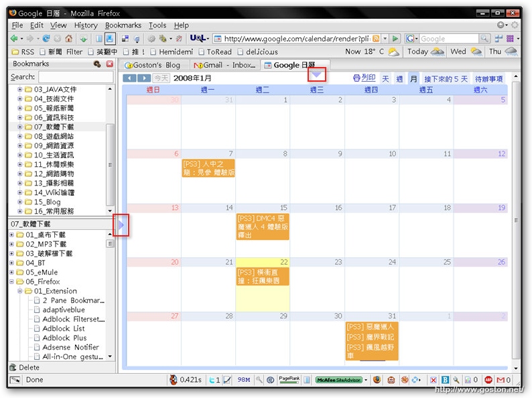Expand the 03_JAVA文件 bookmark folder
The width and height of the screenshot is (532, 398).
20,89
